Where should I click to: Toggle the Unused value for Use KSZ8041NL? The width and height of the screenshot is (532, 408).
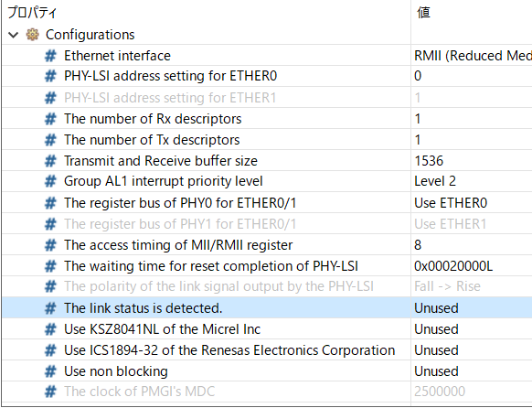(x=472, y=329)
